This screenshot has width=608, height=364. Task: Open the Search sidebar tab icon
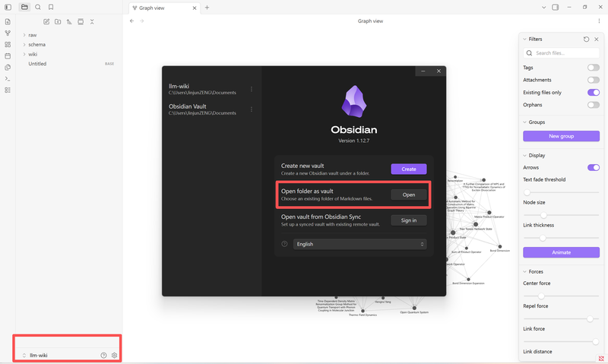coord(37,7)
